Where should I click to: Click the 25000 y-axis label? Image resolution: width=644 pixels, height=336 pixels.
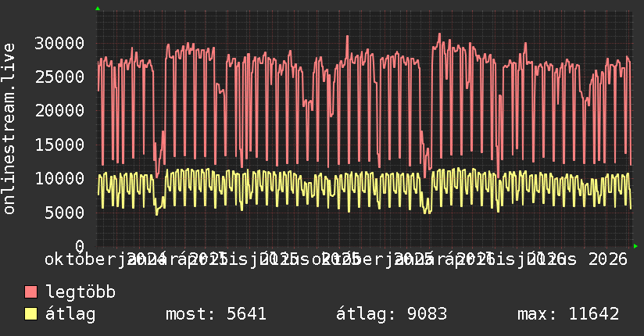pyautogui.click(x=59, y=77)
